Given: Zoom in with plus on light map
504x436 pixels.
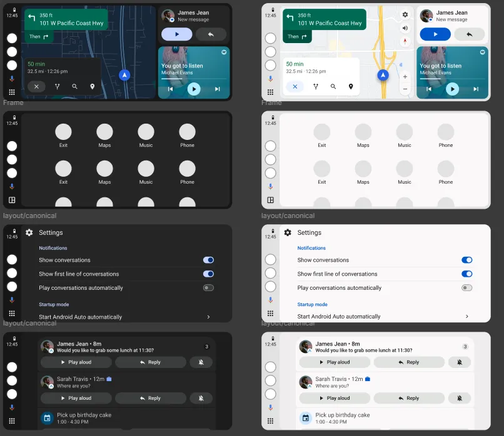Looking at the screenshot, I should (x=405, y=76).
